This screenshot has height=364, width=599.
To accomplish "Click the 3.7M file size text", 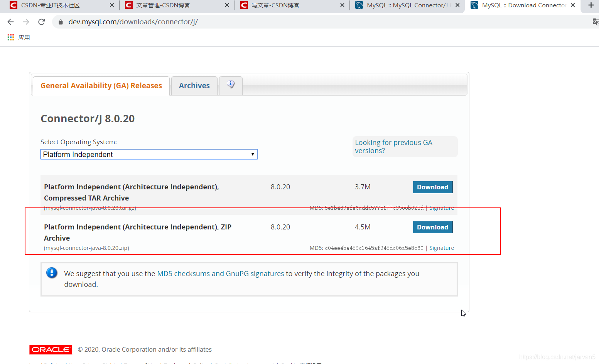I will (x=363, y=187).
